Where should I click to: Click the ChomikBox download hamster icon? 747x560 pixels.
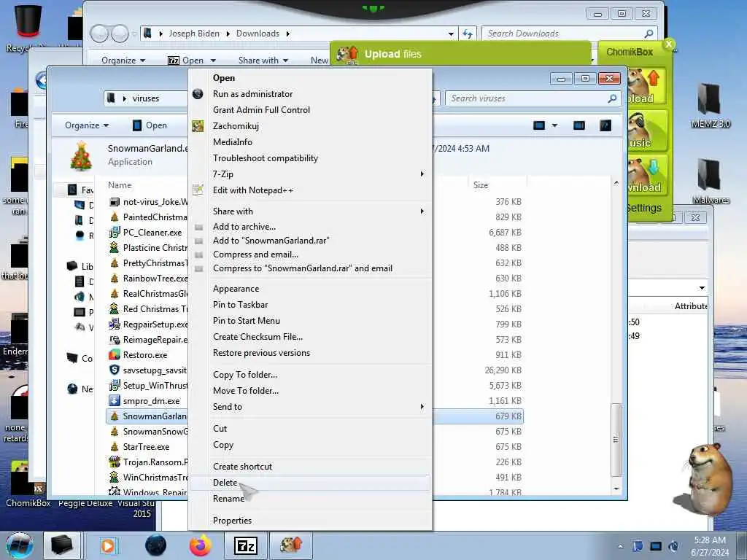tap(646, 175)
